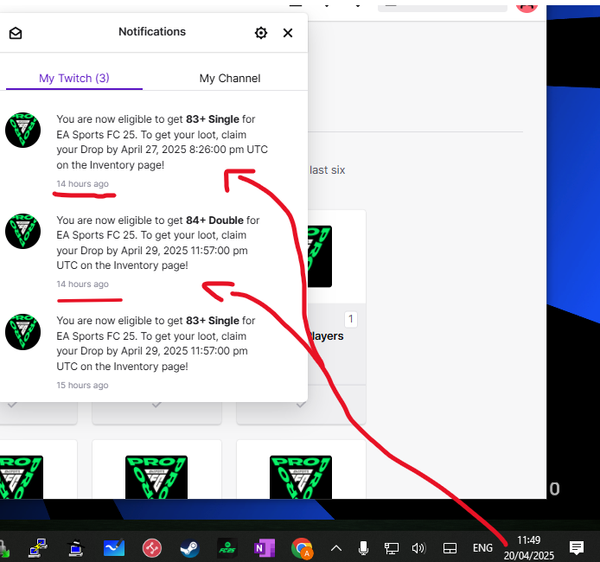Image resolution: width=600 pixels, height=562 pixels.
Task: Open the 84+ Double drop notification
Action: (160, 242)
